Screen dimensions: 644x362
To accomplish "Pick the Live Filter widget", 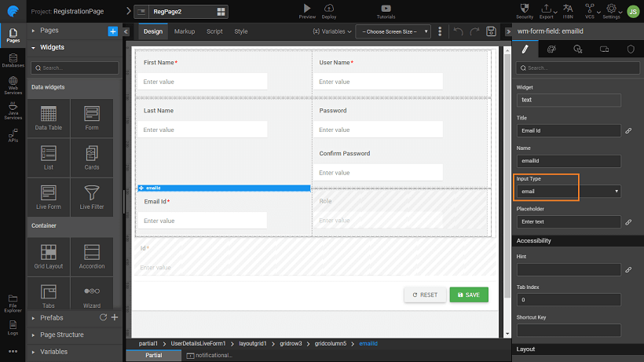I will pyautogui.click(x=91, y=196).
